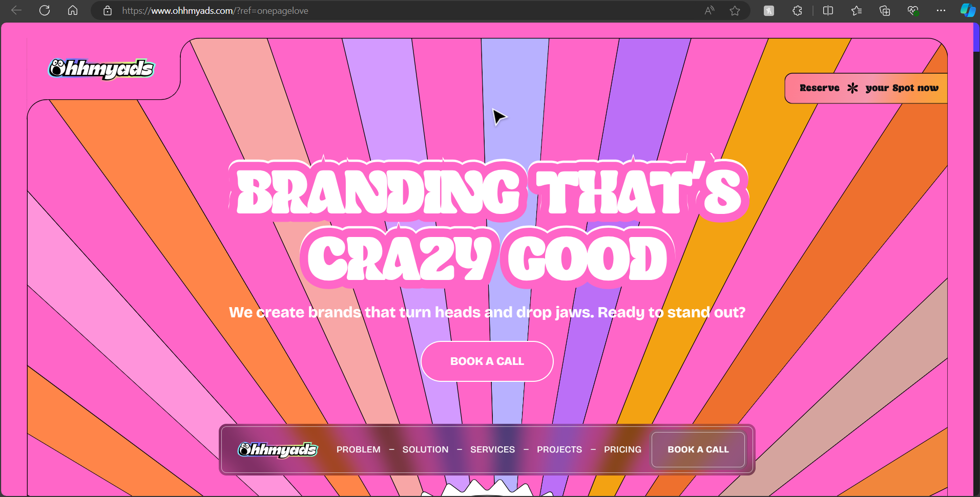The height and width of the screenshot is (497, 980).
Task: Refresh the current page
Action: [x=45, y=10]
